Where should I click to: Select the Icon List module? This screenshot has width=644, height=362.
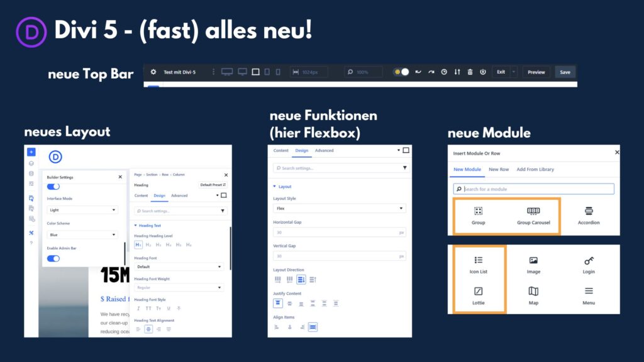(478, 264)
